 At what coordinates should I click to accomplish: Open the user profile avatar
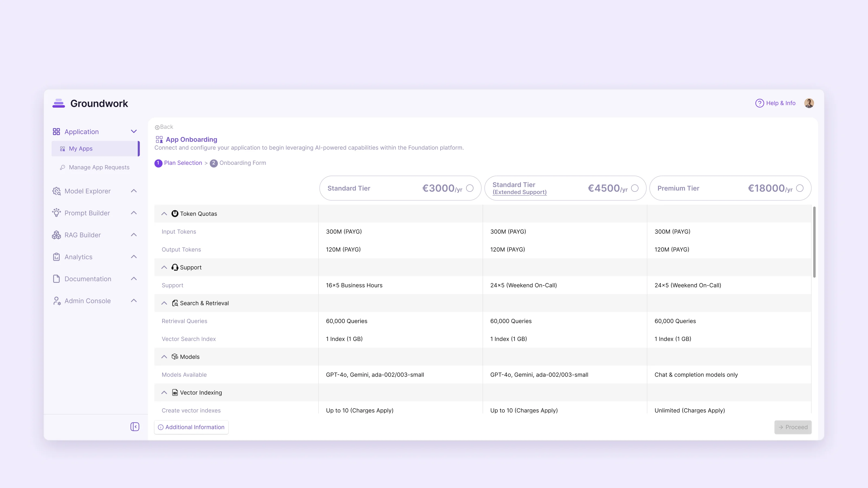(809, 103)
